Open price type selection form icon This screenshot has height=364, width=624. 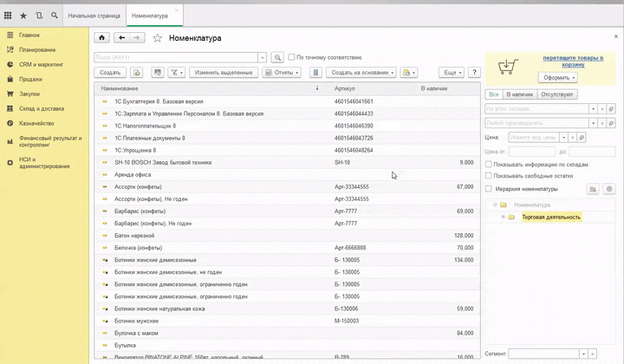pyautogui.click(x=582, y=138)
